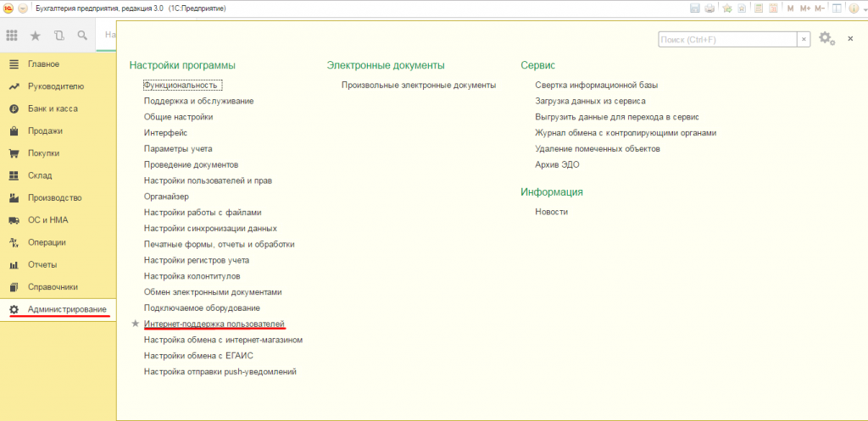The image size is (868, 421).
Task: Click Свертка информационной базы link
Action: (x=596, y=85)
